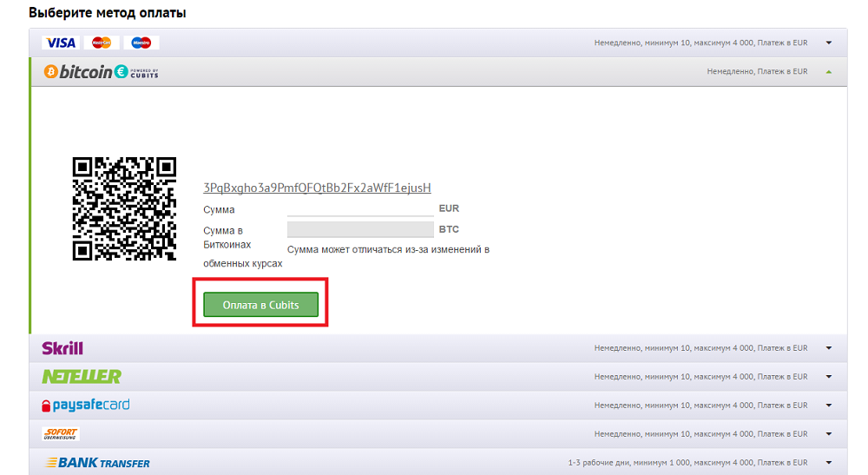The image size is (868, 475).
Task: Click the SOFORT row limits text
Action: (700, 433)
